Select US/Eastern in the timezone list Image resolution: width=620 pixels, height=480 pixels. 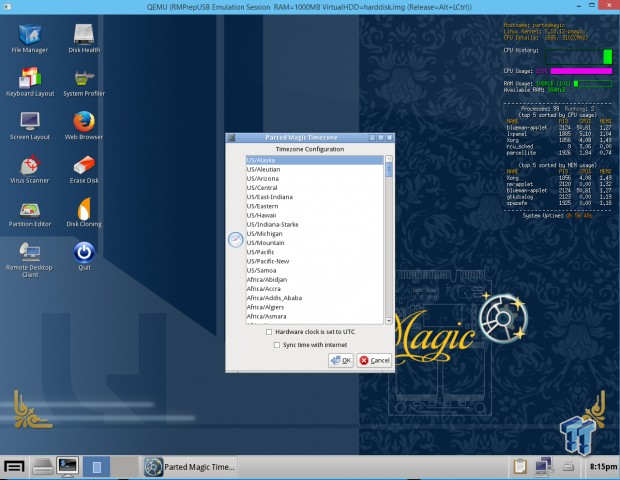pos(315,206)
